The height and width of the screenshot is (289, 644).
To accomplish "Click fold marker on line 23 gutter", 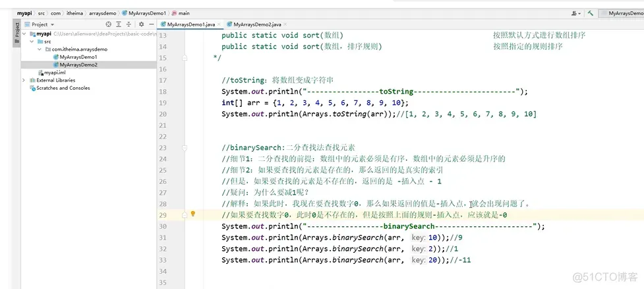I will [185, 148].
